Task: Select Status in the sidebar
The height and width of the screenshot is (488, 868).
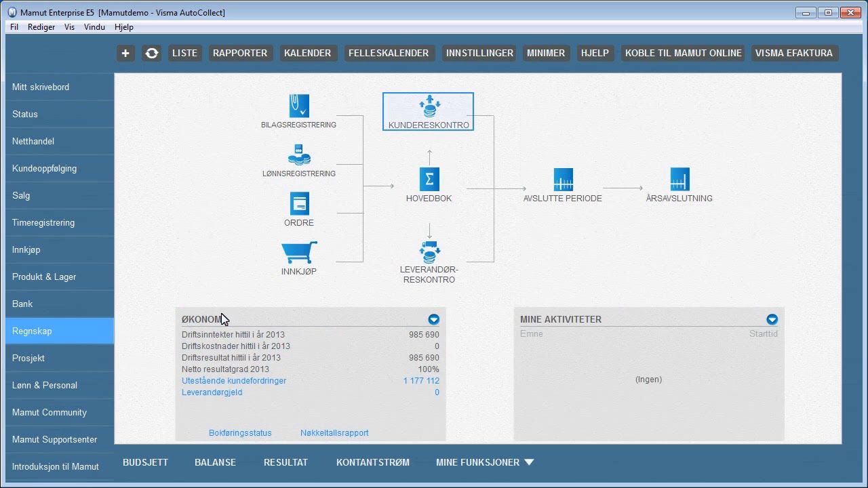Action: point(60,114)
